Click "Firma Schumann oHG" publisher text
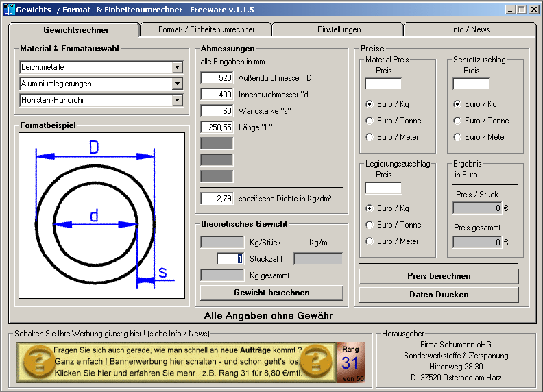543x392 pixels. [x=456, y=345]
